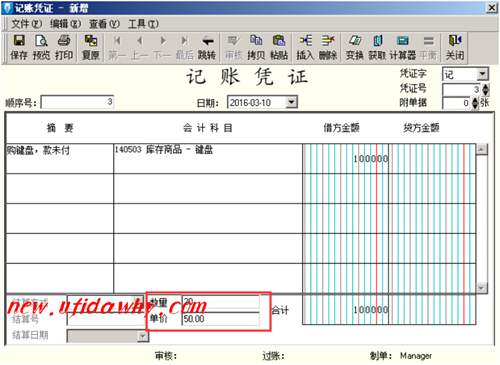Expand the 结算日期 dropdown arrow

[143, 336]
